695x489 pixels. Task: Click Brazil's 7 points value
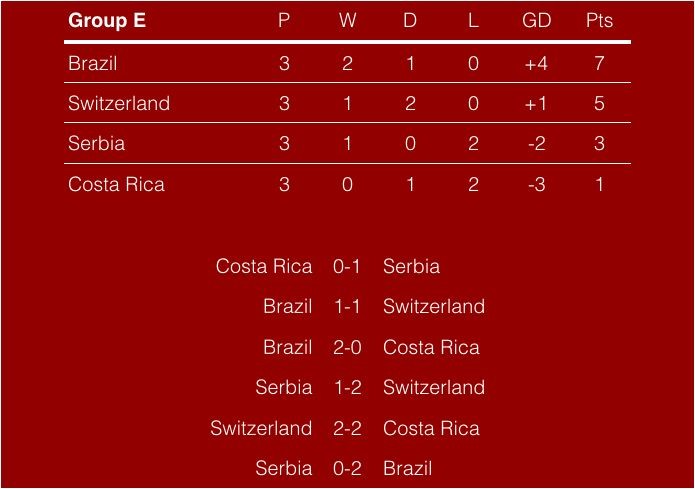tap(599, 63)
